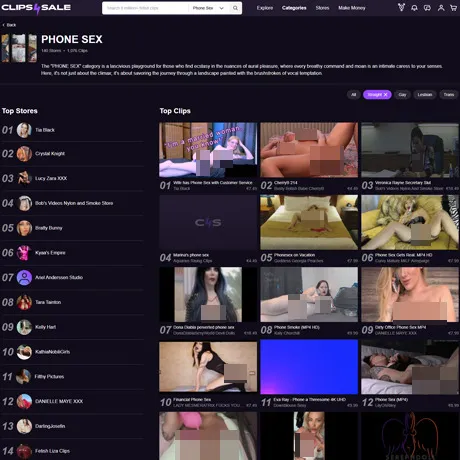The height and width of the screenshot is (460, 460).
Task: Open clip 11 blue thumbnail
Action: tap(309, 367)
